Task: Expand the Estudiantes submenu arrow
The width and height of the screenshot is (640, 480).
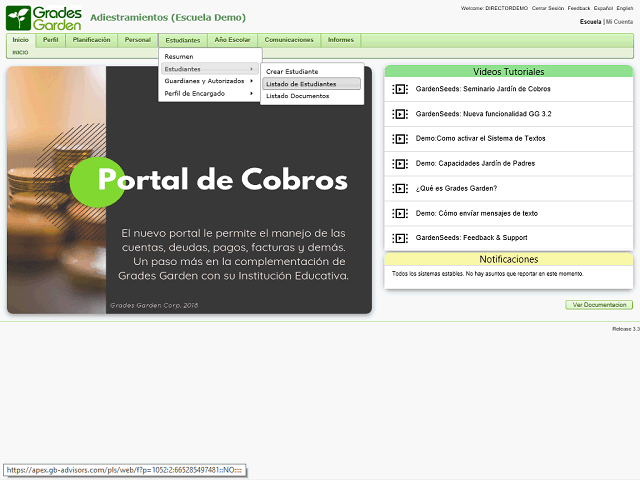Action: point(251,69)
